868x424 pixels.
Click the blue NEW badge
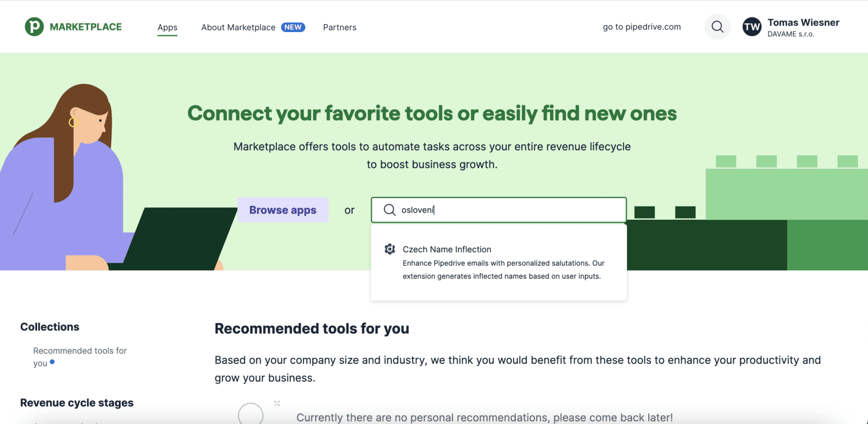[x=293, y=27]
